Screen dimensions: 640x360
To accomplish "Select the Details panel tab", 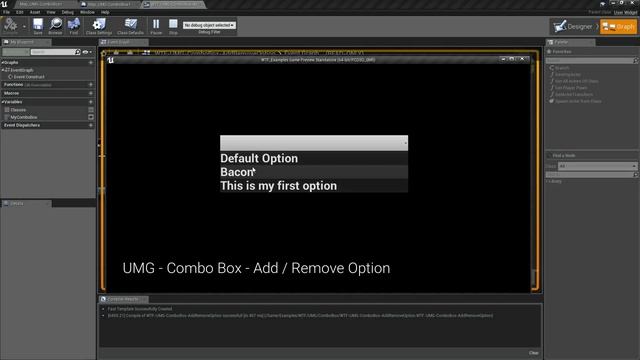I will point(26,203).
